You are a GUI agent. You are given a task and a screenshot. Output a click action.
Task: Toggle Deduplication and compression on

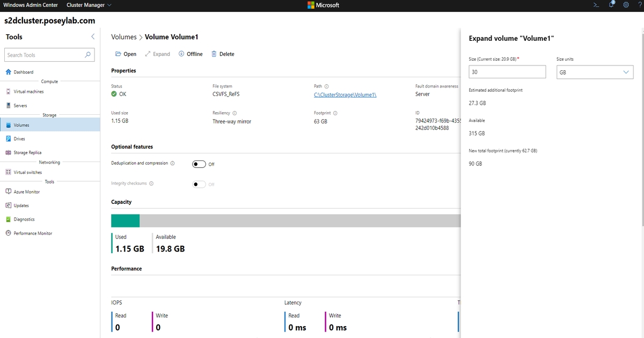click(198, 165)
